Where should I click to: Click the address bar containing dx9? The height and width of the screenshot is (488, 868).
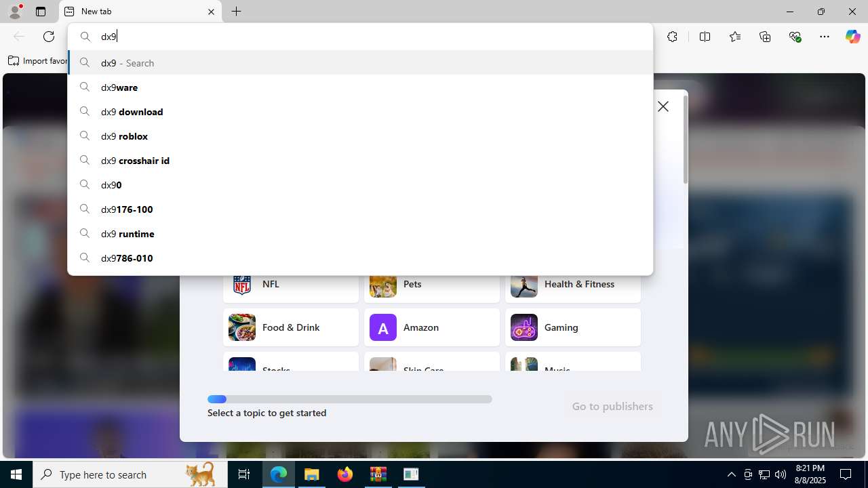[x=360, y=37]
